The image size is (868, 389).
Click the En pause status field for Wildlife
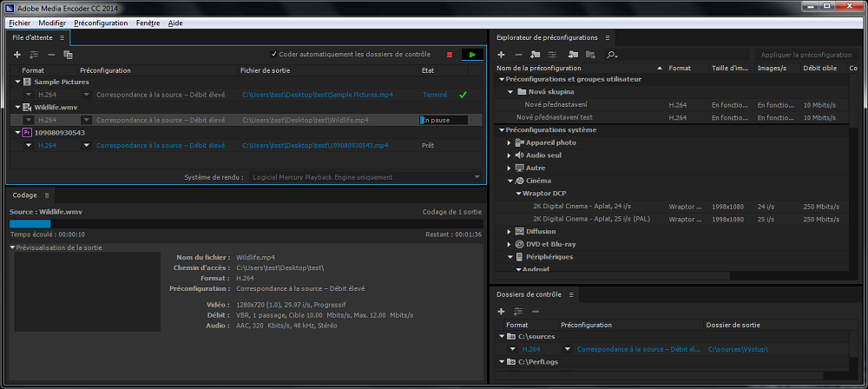[444, 120]
